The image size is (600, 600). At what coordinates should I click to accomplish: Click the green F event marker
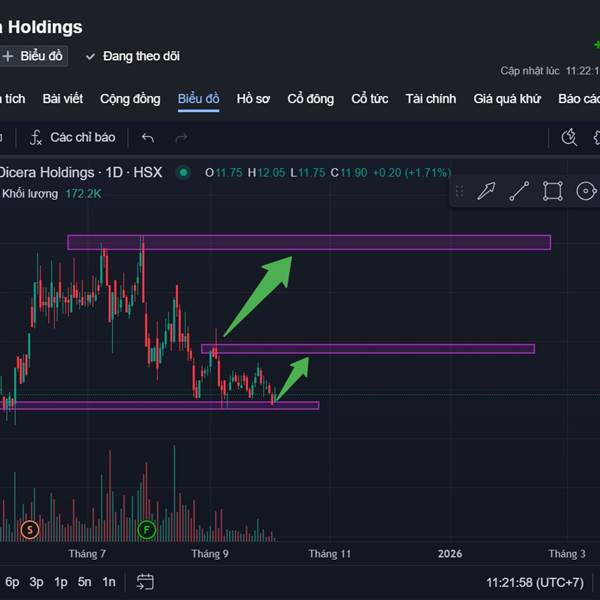147,530
